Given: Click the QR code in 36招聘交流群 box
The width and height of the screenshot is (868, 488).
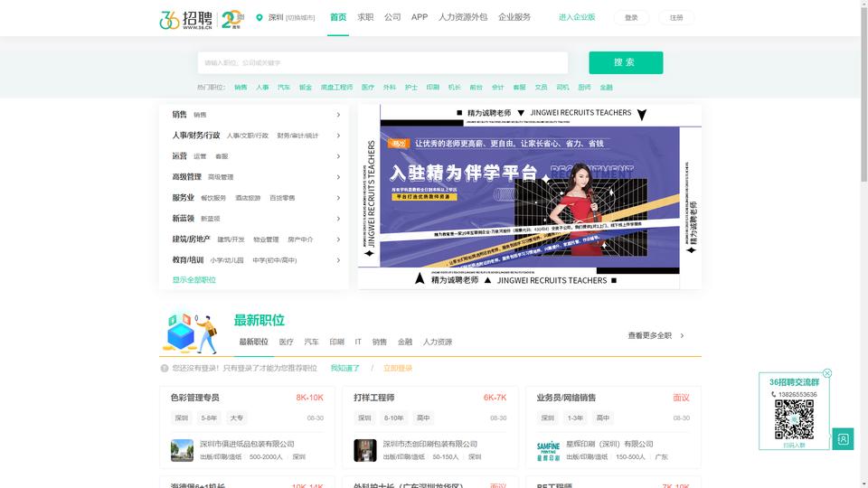Looking at the screenshot, I should (x=794, y=419).
